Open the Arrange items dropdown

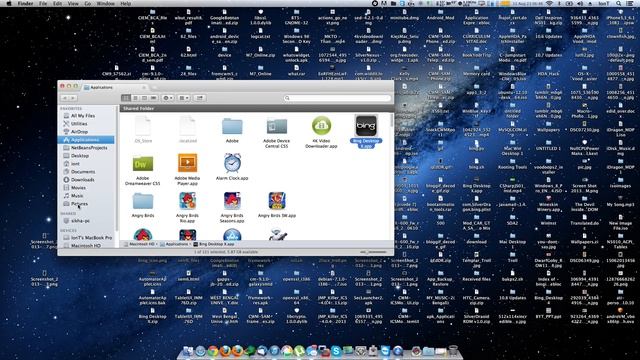point(184,98)
